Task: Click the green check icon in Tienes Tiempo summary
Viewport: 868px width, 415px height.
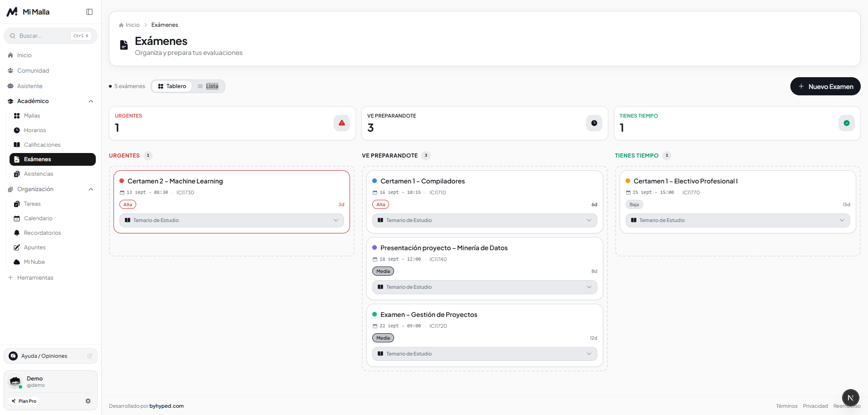Action: coord(847,123)
